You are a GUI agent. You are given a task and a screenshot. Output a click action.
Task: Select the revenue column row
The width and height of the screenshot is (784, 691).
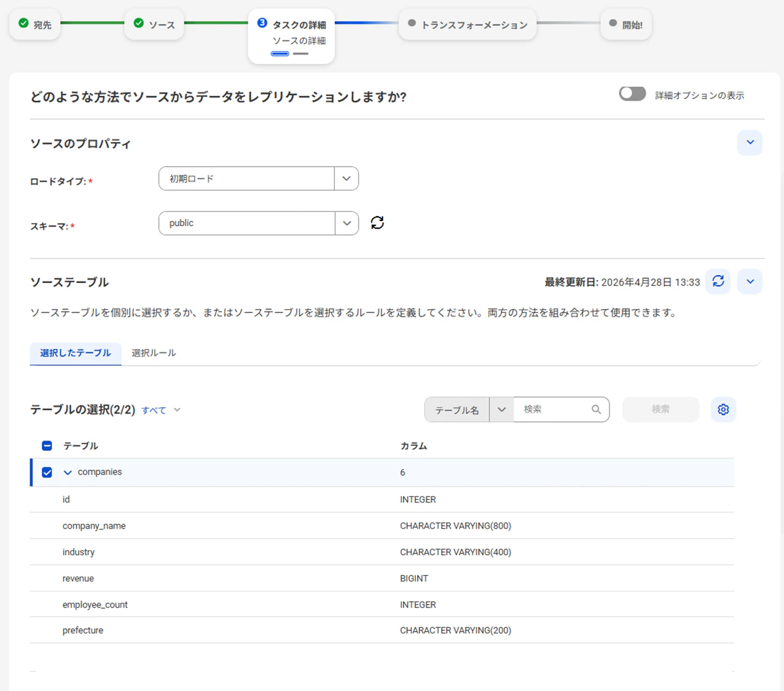point(382,579)
